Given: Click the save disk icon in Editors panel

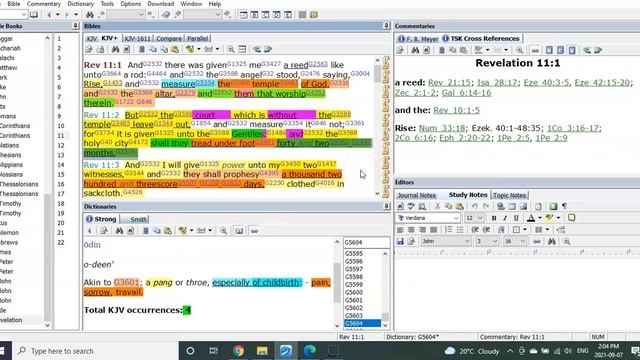Looking at the screenshot, I should [400, 241].
